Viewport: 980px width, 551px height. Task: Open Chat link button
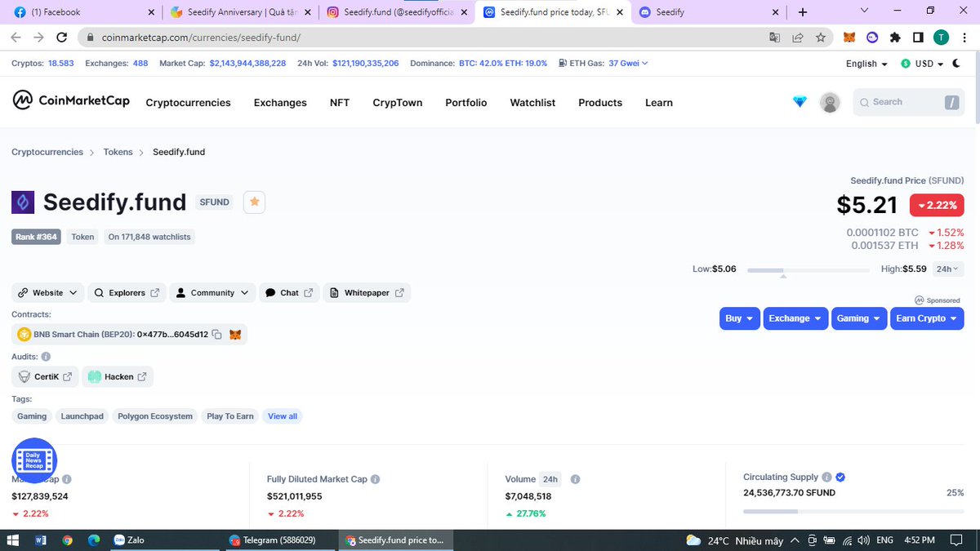(290, 292)
